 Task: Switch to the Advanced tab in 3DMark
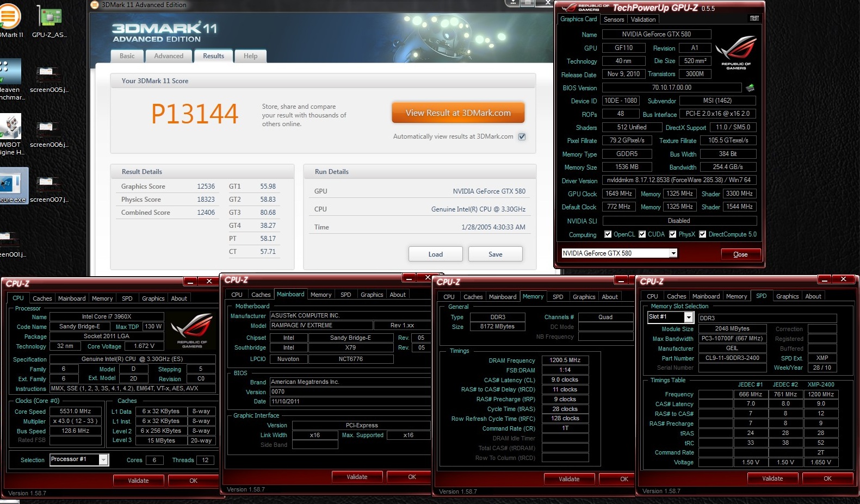click(x=169, y=56)
